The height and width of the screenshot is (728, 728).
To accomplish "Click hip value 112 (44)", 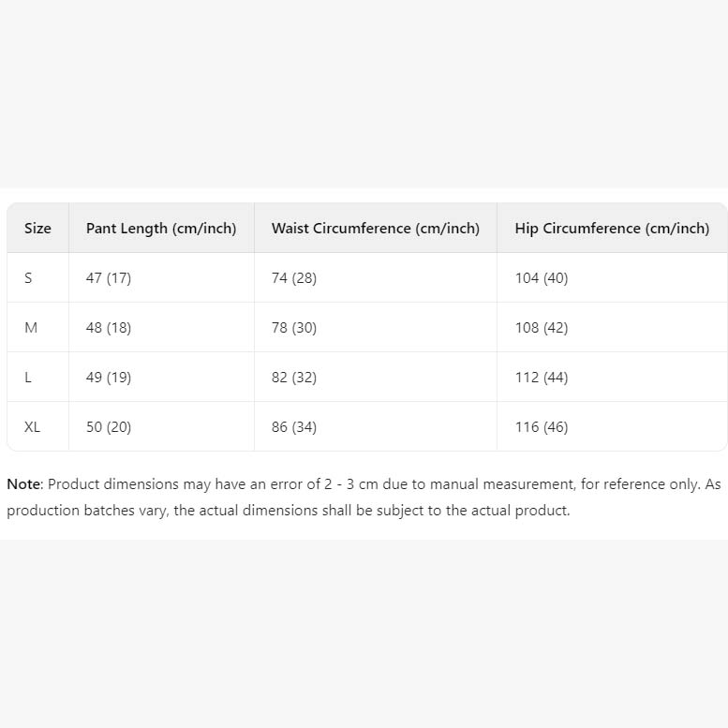I will point(542,378).
